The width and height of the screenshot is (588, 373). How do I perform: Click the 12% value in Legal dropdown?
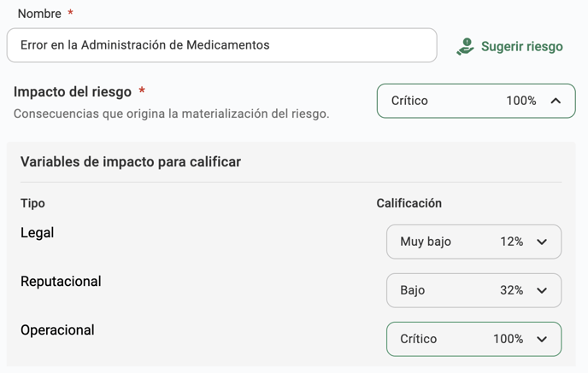(x=511, y=242)
